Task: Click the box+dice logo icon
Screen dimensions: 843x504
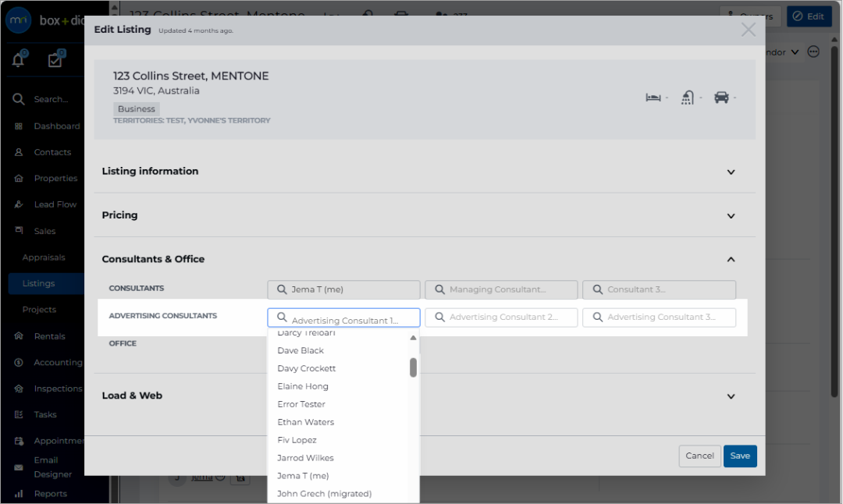Action: coord(18,20)
